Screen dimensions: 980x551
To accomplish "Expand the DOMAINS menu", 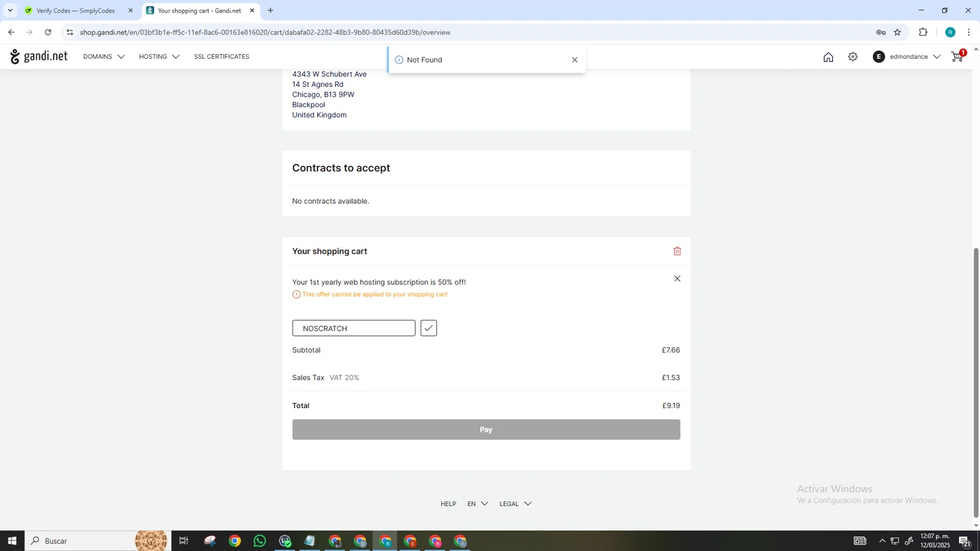I will click(104, 57).
